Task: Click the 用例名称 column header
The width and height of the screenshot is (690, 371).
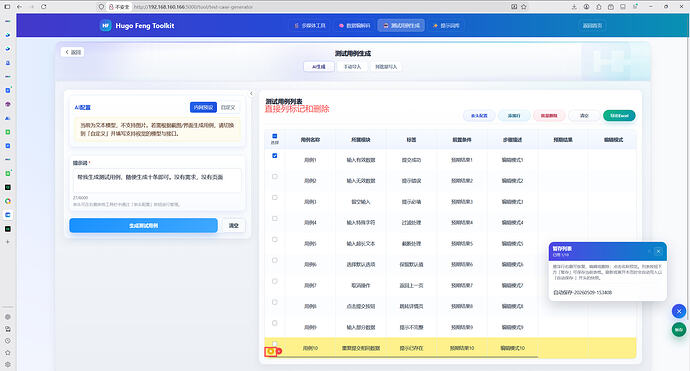Action: coord(310,140)
